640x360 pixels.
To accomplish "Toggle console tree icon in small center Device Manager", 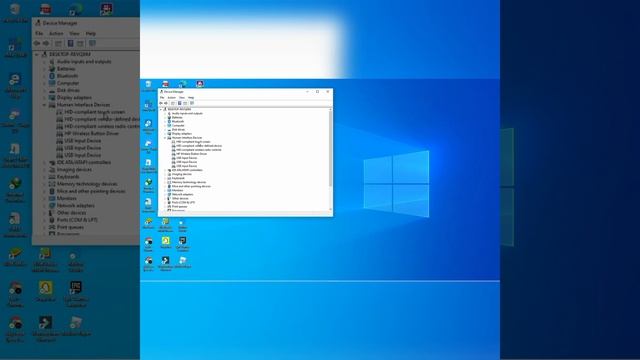I will 173,103.
